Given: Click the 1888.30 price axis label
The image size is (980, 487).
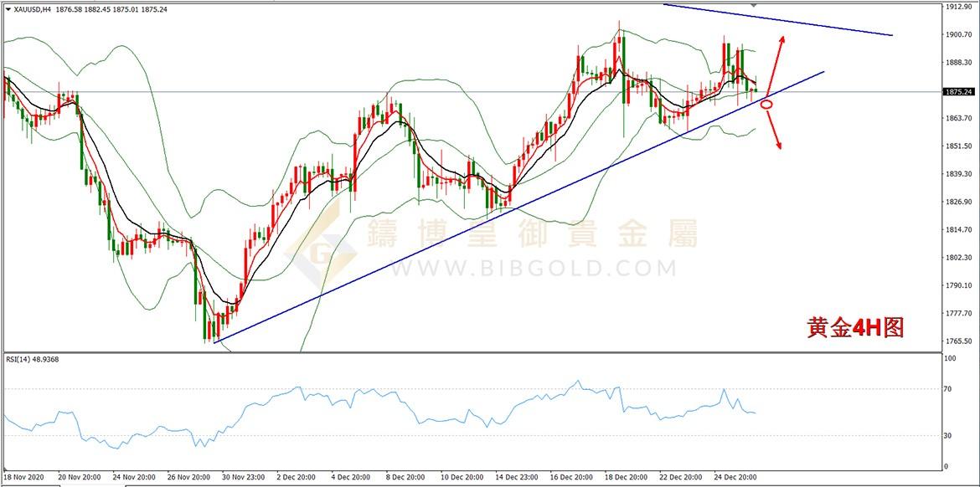Looking at the screenshot, I should 958,63.
